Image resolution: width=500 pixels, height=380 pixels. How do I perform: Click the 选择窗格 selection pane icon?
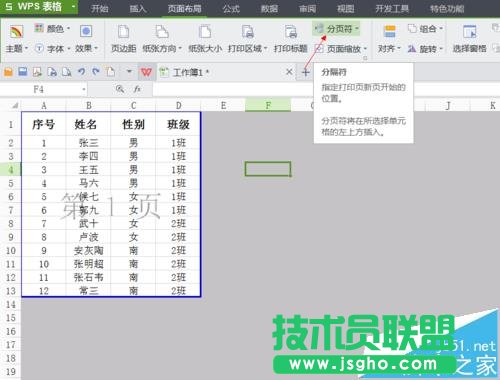469,32
